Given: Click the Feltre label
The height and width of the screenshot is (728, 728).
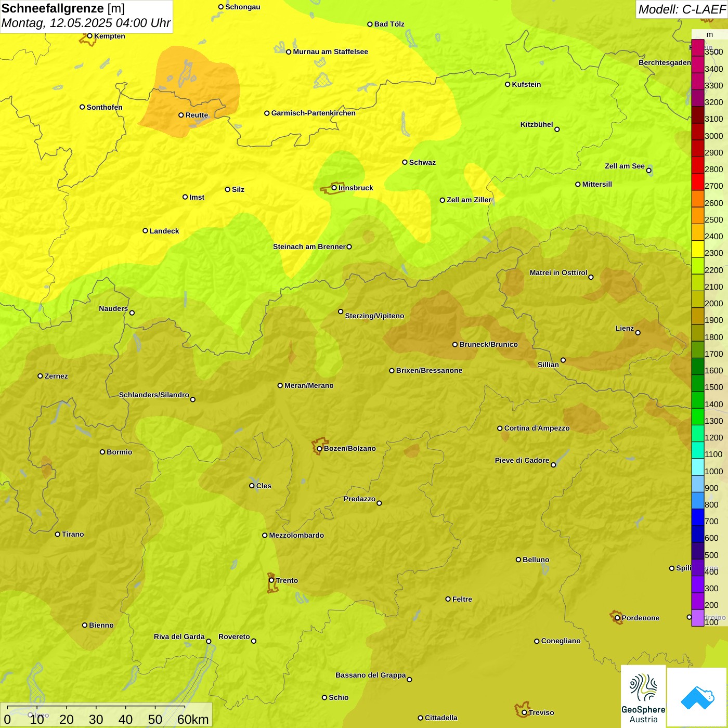Looking at the screenshot, I should pyautogui.click(x=462, y=599).
